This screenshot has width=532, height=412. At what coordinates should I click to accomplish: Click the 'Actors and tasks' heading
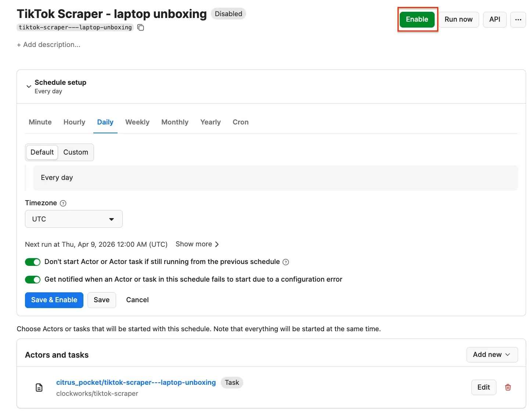pos(57,355)
